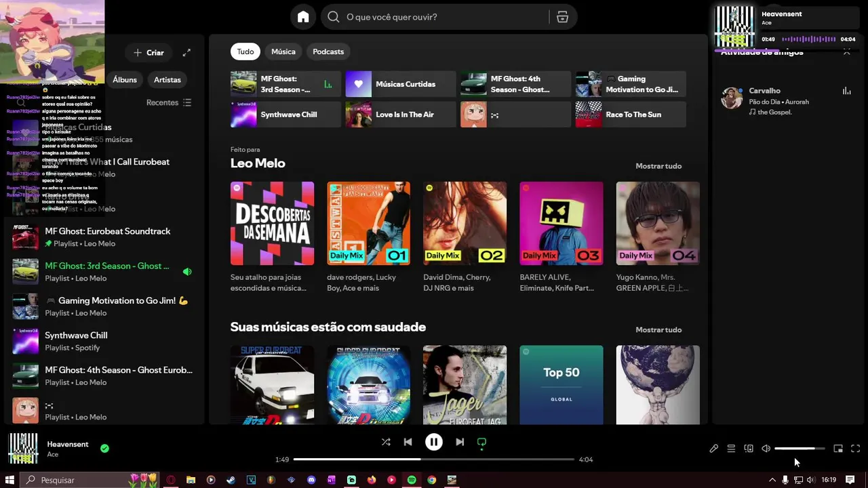Open Descobertas da Semana cover

coord(272,223)
